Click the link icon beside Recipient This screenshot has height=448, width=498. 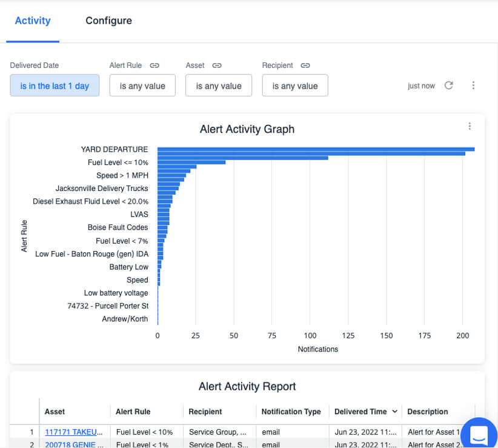pos(305,65)
